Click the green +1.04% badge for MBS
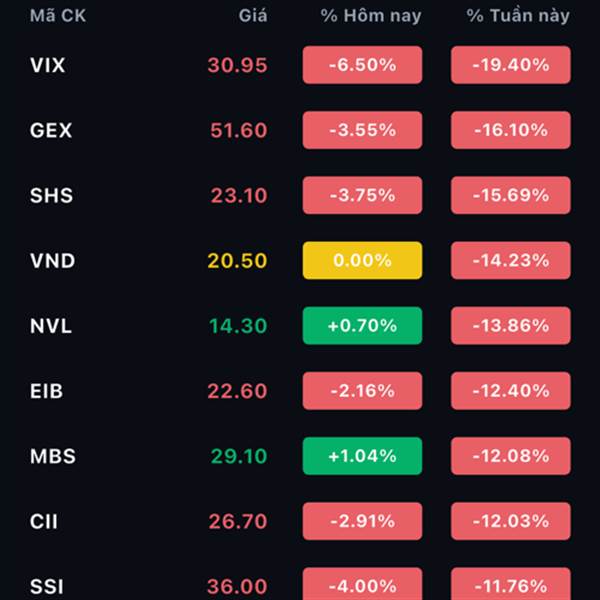This screenshot has height=600, width=600. click(362, 456)
